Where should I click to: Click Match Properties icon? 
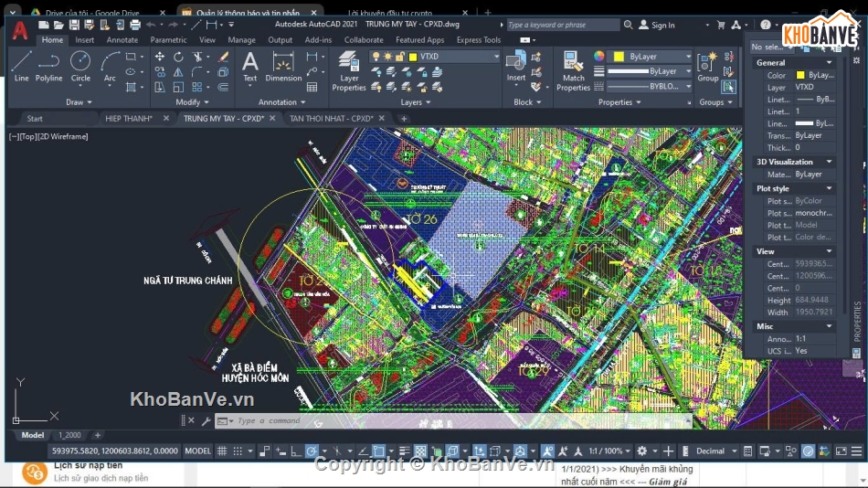[573, 71]
